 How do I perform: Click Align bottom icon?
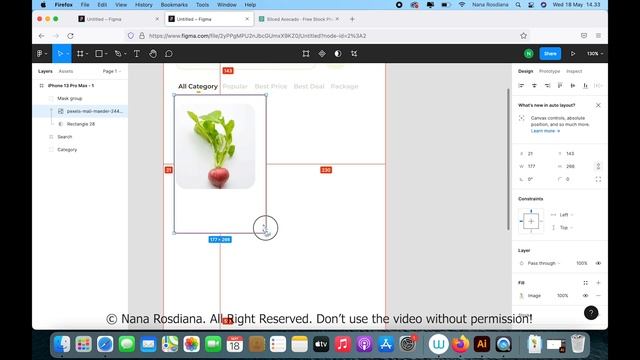[x=586, y=85]
